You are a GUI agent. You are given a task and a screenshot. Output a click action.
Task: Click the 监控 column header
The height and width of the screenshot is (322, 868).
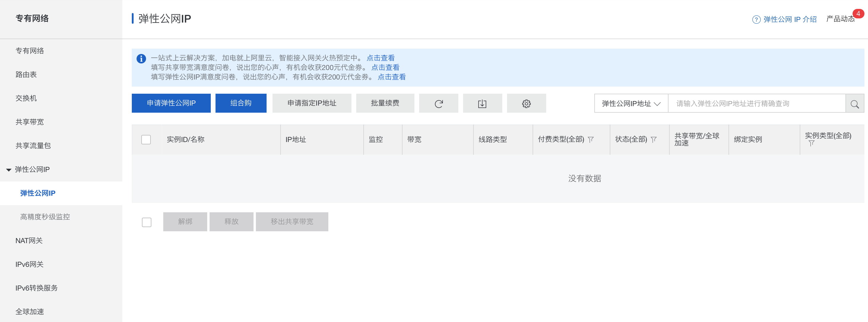click(x=376, y=139)
